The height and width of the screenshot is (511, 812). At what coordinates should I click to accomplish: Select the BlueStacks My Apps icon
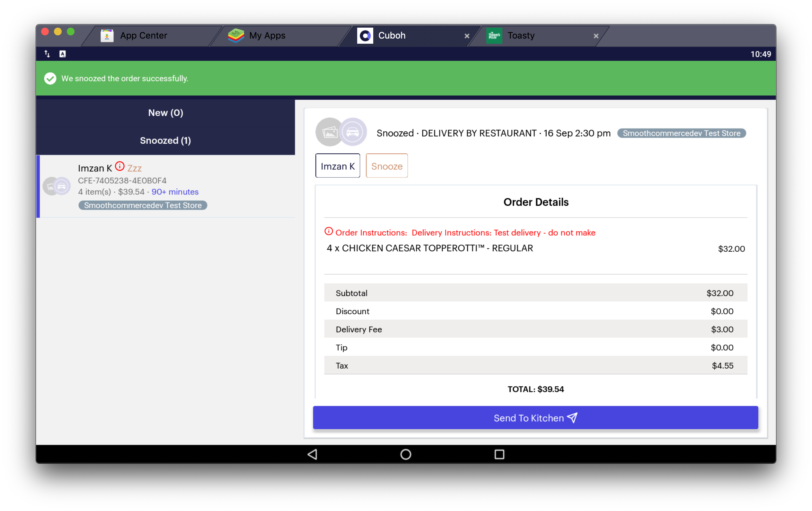click(236, 35)
